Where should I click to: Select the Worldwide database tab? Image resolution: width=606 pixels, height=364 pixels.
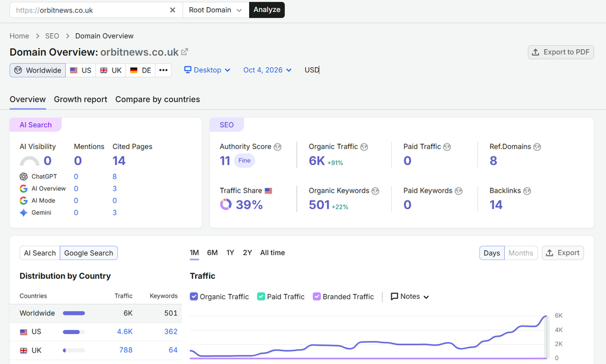coord(37,70)
